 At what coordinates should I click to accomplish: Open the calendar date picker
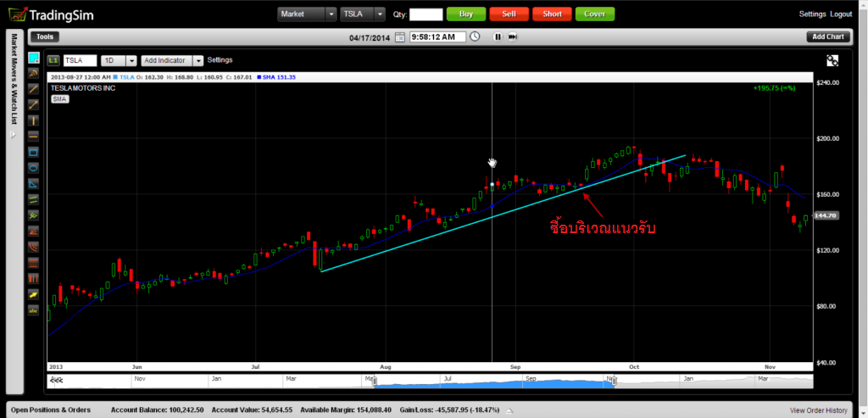400,37
